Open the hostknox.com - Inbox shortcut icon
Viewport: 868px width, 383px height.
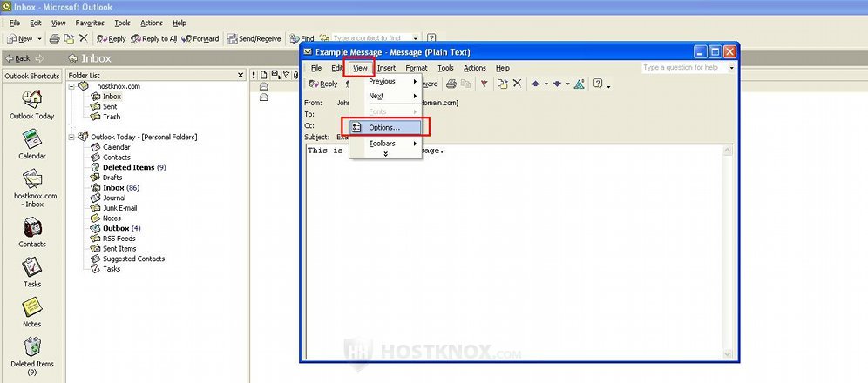tap(31, 179)
